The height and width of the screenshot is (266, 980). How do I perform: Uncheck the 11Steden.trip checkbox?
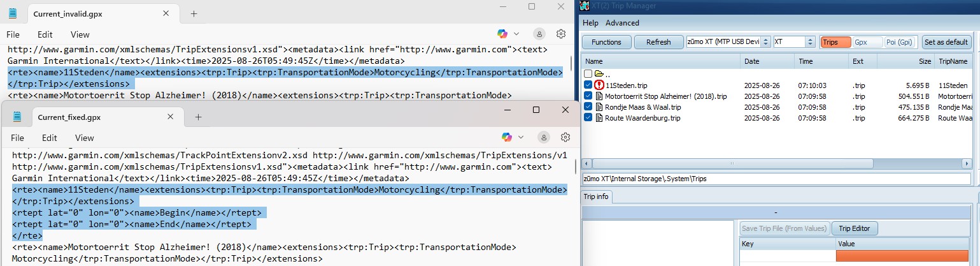tap(588, 85)
